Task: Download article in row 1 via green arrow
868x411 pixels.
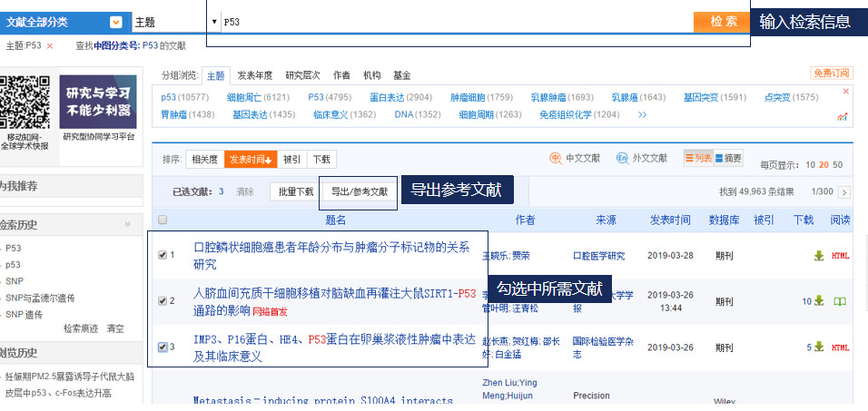Action: tap(819, 256)
